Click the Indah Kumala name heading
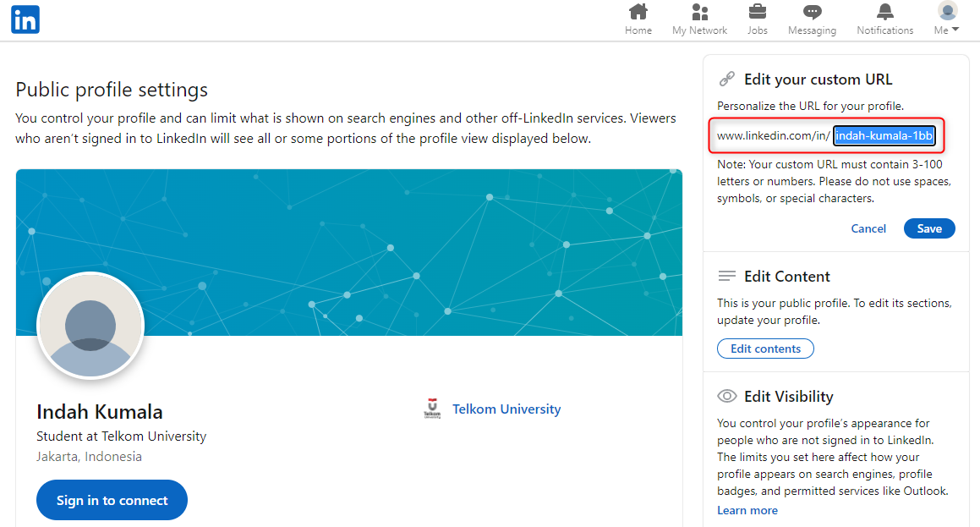The width and height of the screenshot is (980, 527). [100, 411]
